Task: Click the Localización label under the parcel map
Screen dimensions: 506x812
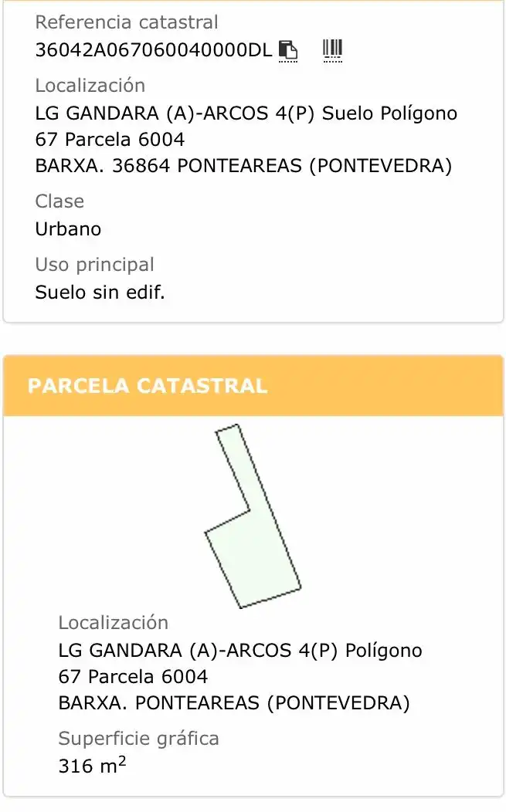Action: coord(114,622)
